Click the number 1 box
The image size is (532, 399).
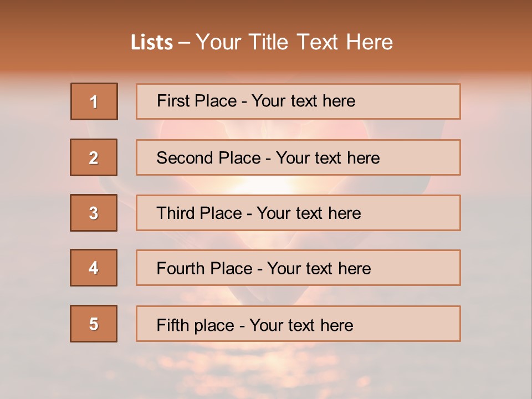tap(94, 101)
